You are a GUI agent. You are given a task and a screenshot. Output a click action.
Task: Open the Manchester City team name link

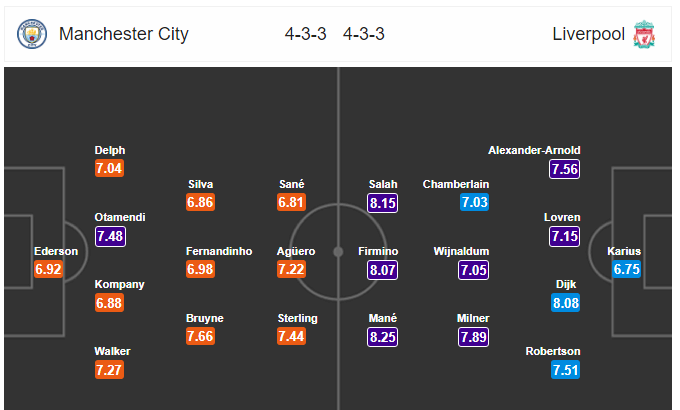(124, 34)
